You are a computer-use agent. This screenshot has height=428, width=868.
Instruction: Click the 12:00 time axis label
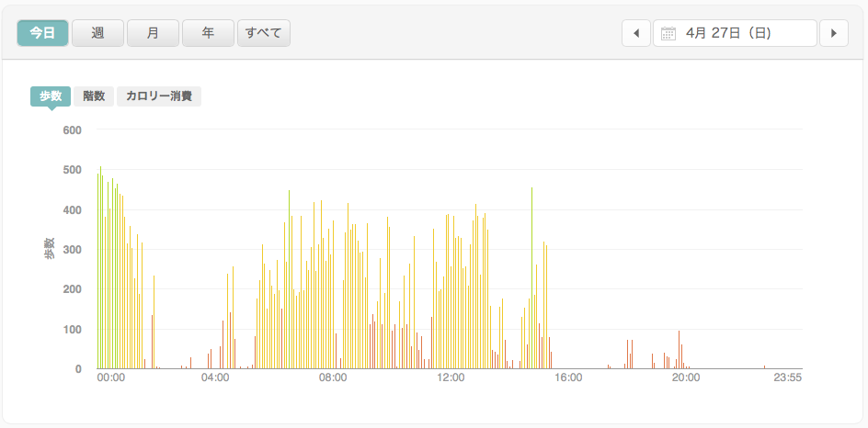click(451, 377)
